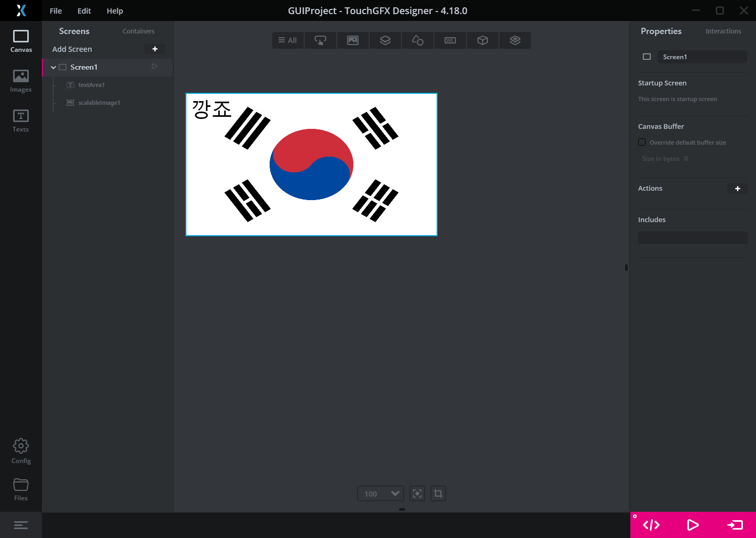Click the play icon next to Screen1
The width and height of the screenshot is (756, 538).
tap(155, 67)
